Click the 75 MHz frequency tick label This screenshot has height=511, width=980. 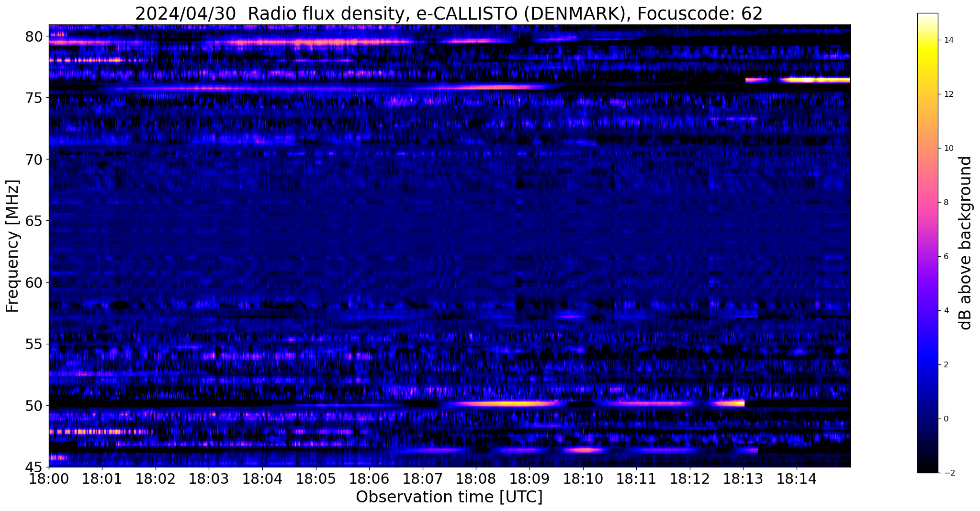34,98
